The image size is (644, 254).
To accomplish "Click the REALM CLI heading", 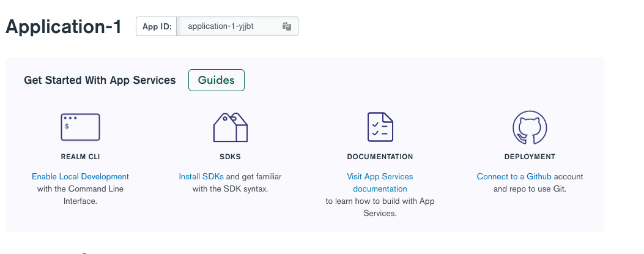I will (80, 157).
